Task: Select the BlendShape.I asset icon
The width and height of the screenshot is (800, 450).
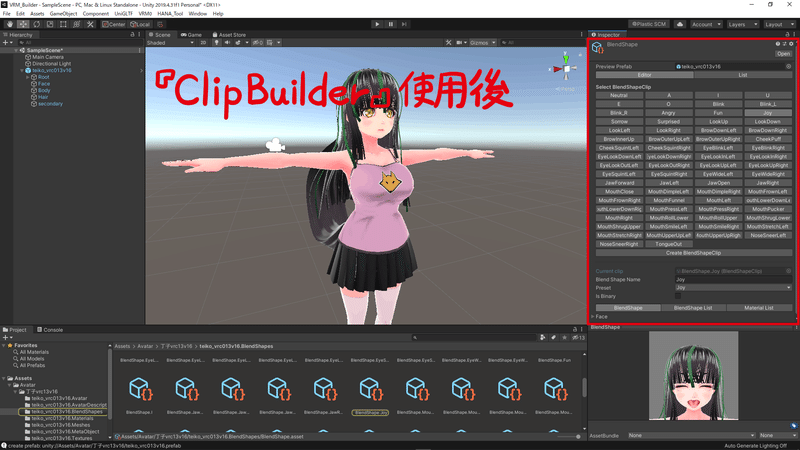Action: click(x=139, y=389)
